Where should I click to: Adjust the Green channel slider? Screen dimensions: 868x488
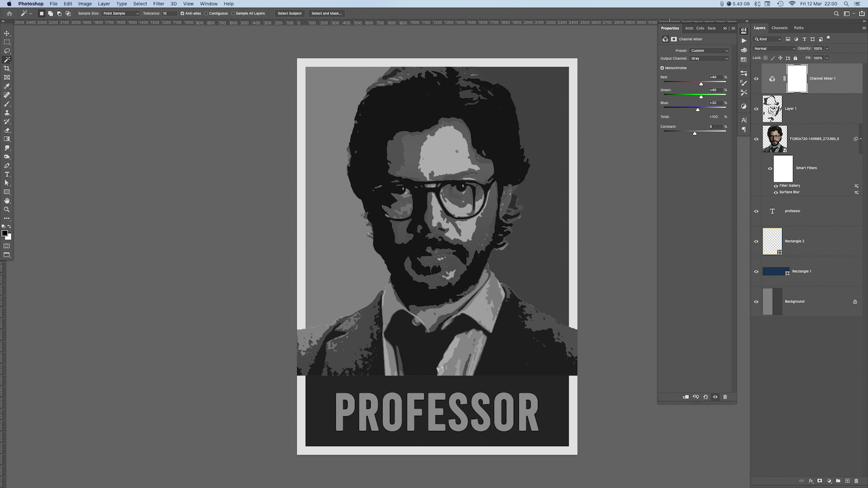[701, 97]
